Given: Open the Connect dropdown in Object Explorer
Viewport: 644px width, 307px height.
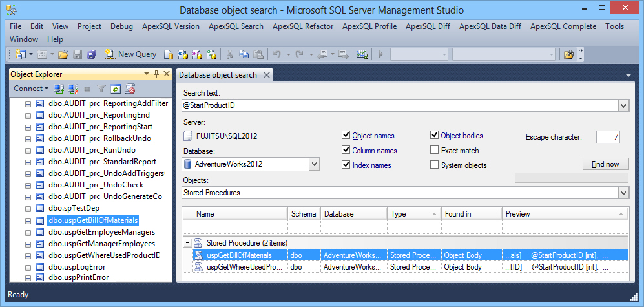Looking at the screenshot, I should coord(31,89).
